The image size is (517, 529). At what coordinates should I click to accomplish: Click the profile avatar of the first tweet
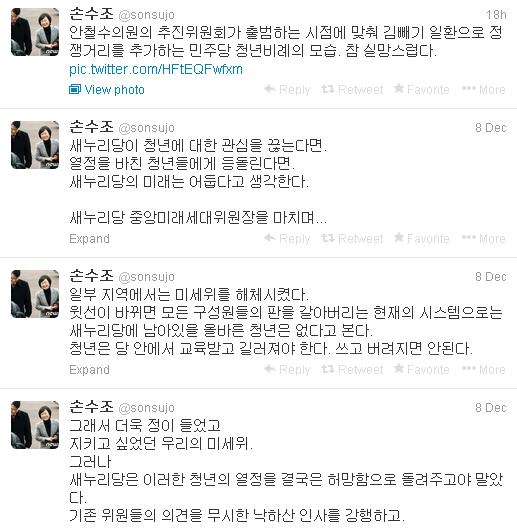[35, 32]
